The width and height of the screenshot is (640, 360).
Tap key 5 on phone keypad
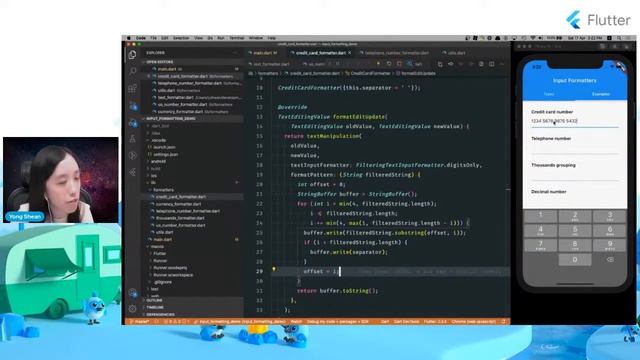tap(575, 231)
